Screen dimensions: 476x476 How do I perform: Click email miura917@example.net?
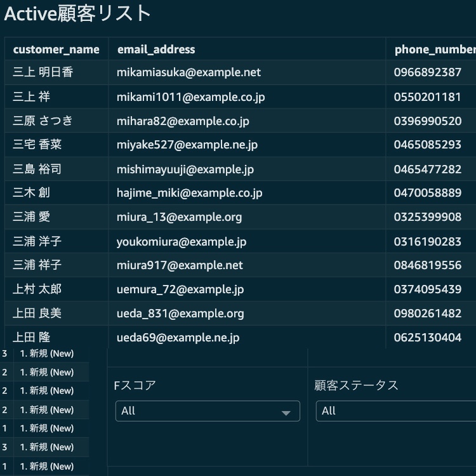[x=180, y=265]
